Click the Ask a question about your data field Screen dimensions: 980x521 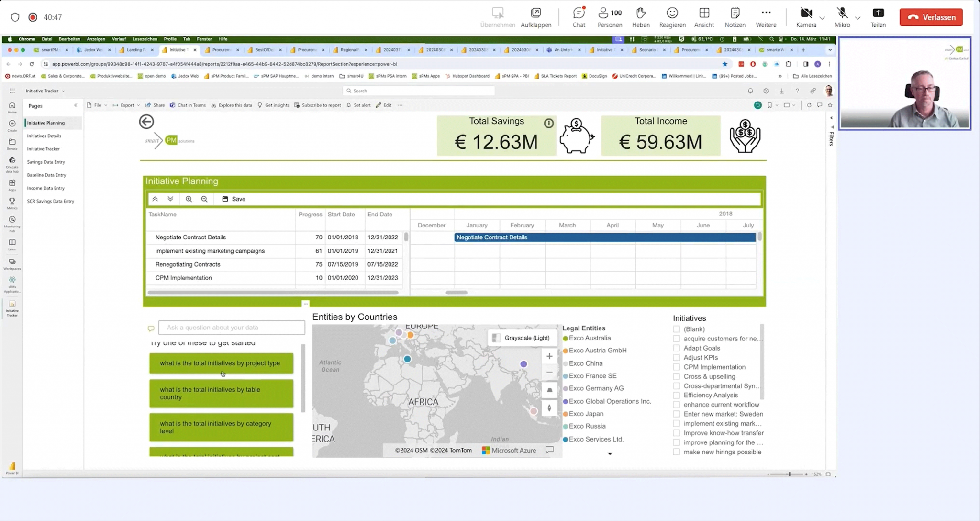click(232, 328)
